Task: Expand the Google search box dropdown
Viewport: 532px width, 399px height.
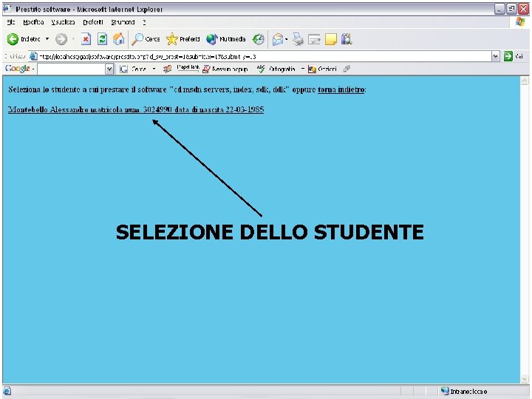Action: [x=109, y=69]
